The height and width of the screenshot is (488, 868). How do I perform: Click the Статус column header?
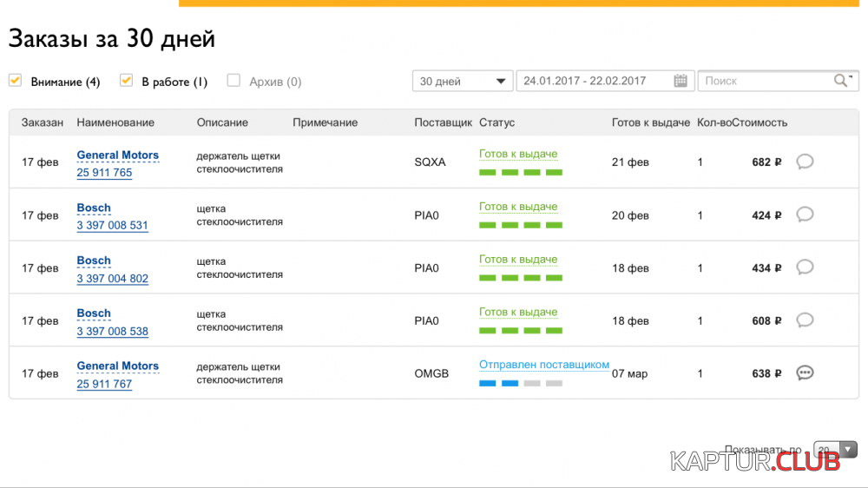click(496, 122)
